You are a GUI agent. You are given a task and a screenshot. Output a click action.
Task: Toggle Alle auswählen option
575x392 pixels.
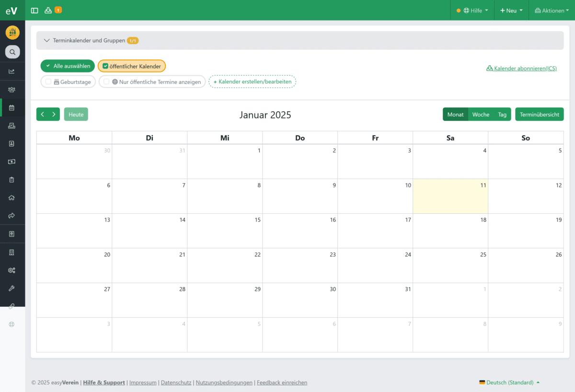tap(68, 66)
